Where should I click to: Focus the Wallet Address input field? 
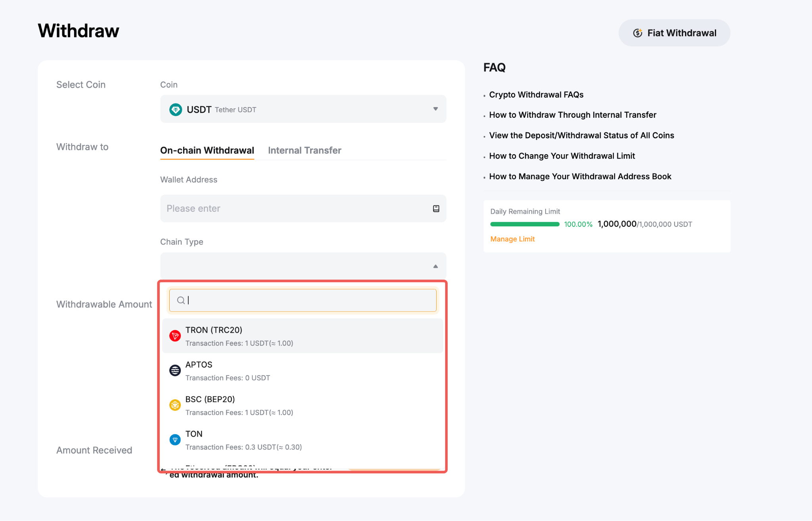point(293,209)
